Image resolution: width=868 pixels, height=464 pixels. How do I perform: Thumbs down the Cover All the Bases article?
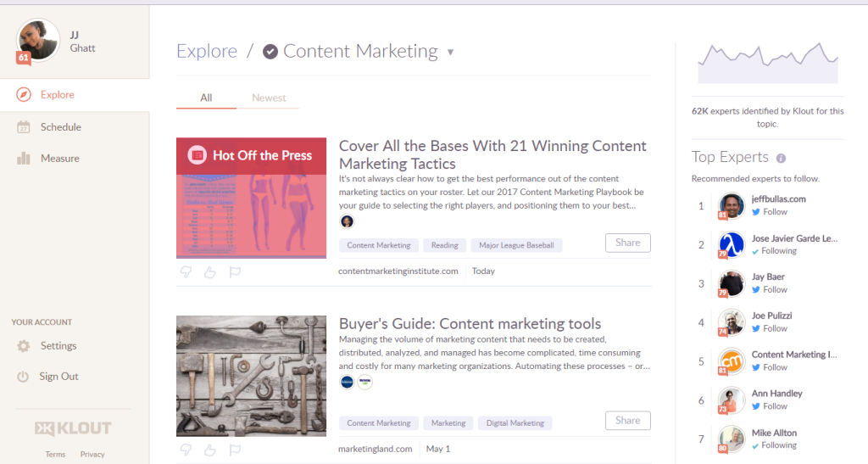186,271
